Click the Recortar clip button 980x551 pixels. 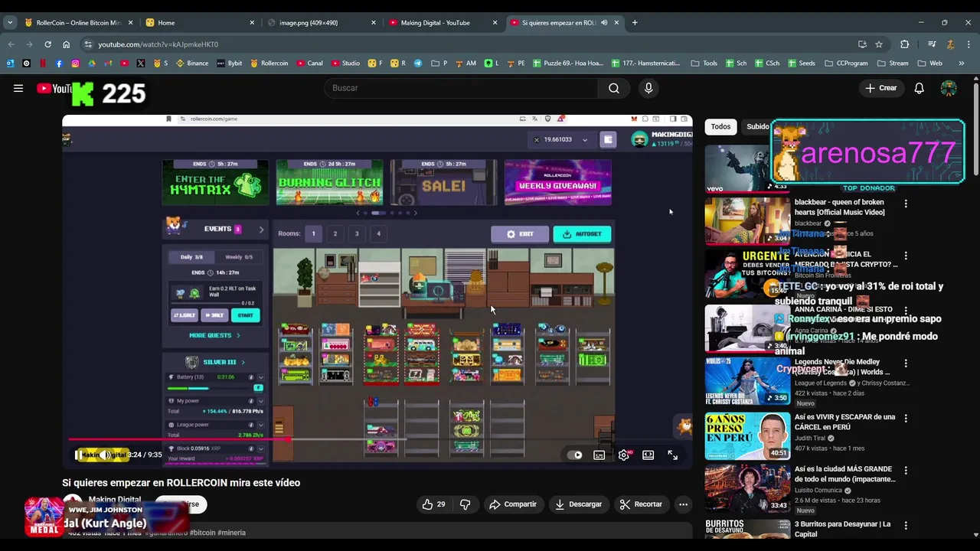point(641,504)
